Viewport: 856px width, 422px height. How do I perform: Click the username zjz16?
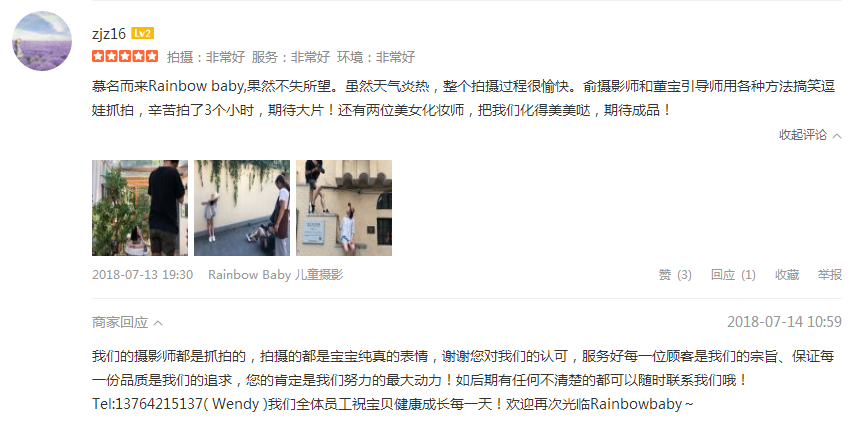coord(109,33)
